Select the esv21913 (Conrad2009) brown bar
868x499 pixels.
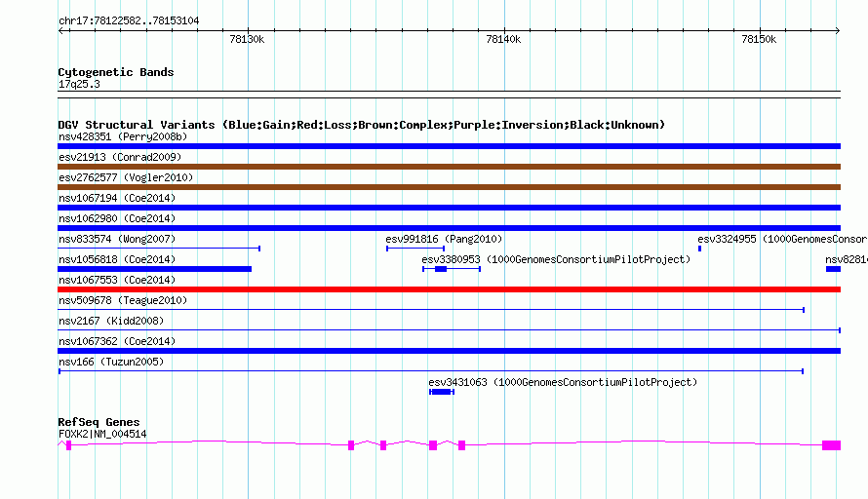[x=449, y=167]
